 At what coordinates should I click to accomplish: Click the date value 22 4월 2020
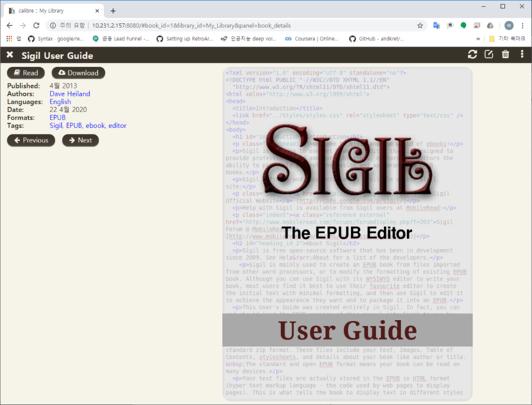click(x=68, y=109)
